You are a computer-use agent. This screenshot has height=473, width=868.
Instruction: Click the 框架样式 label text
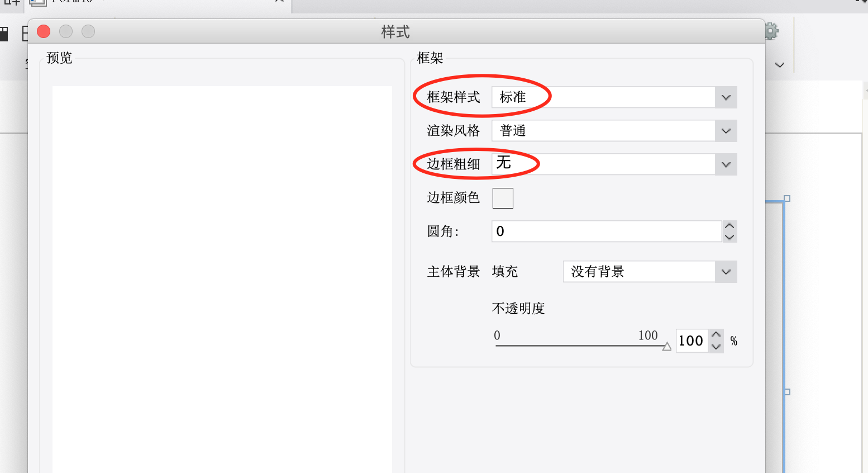click(454, 97)
